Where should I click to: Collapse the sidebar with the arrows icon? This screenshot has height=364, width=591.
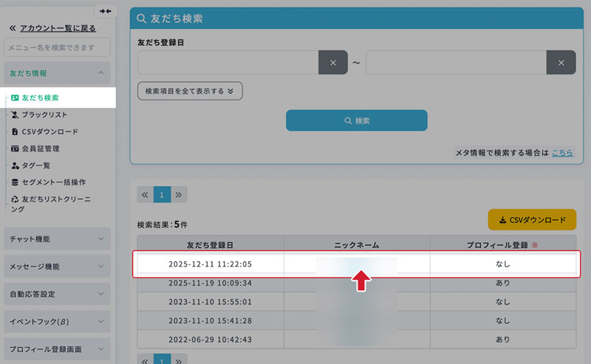[x=106, y=11]
